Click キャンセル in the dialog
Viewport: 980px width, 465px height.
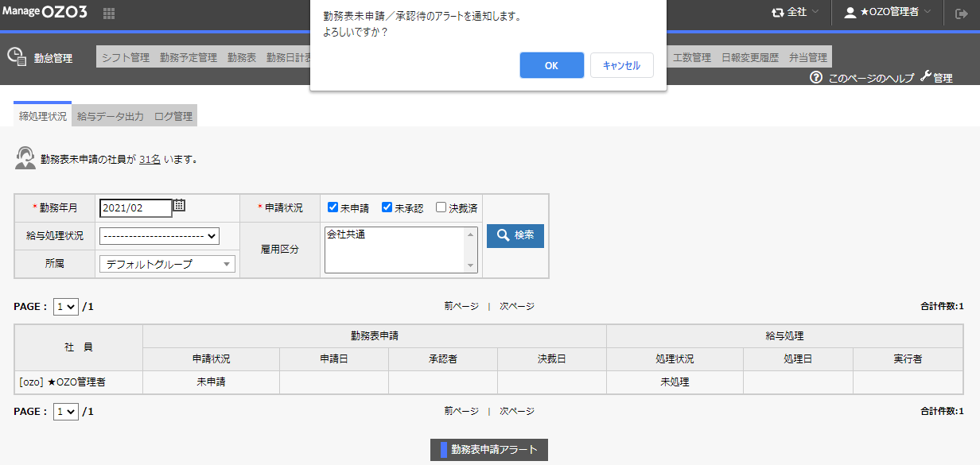pyautogui.click(x=622, y=65)
